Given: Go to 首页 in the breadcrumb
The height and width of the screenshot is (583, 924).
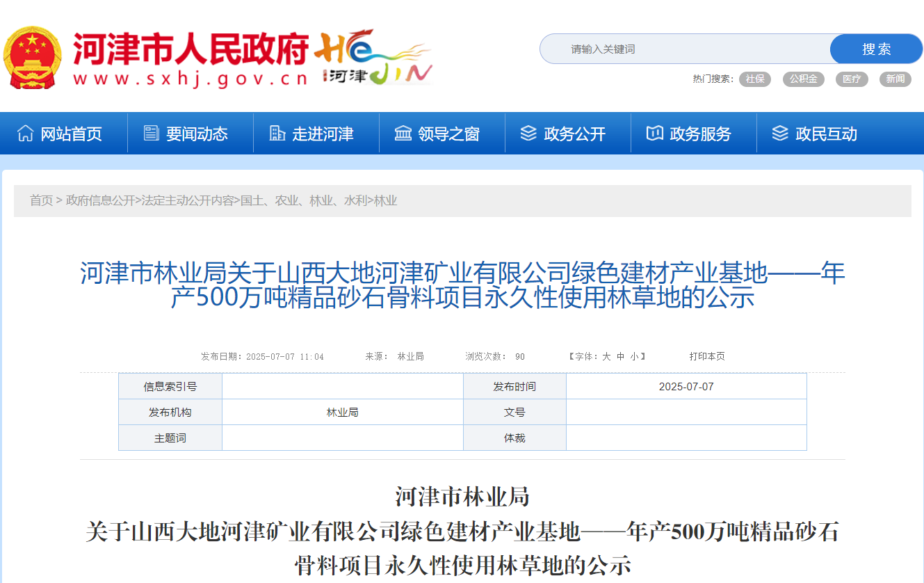Looking at the screenshot, I should pyautogui.click(x=41, y=201).
